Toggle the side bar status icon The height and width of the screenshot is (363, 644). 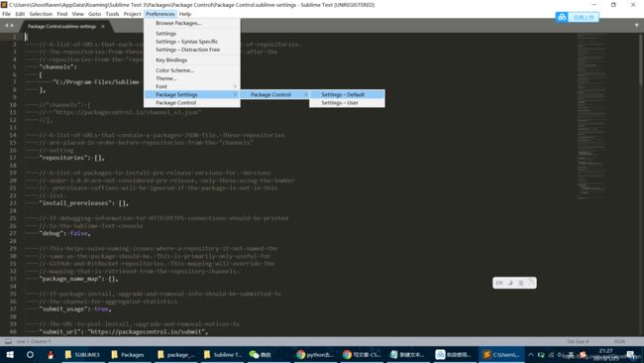pos(8,341)
